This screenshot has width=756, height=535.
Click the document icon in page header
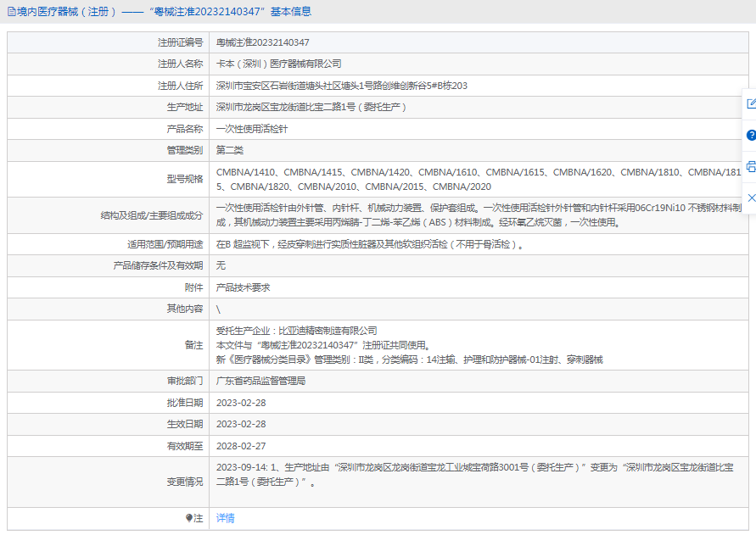12,12
